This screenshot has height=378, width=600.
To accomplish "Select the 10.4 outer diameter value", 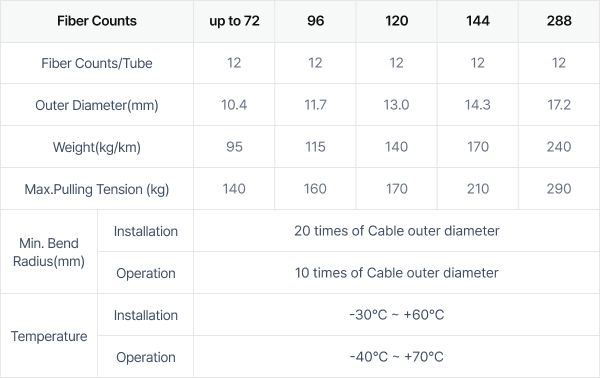I will (234, 105).
